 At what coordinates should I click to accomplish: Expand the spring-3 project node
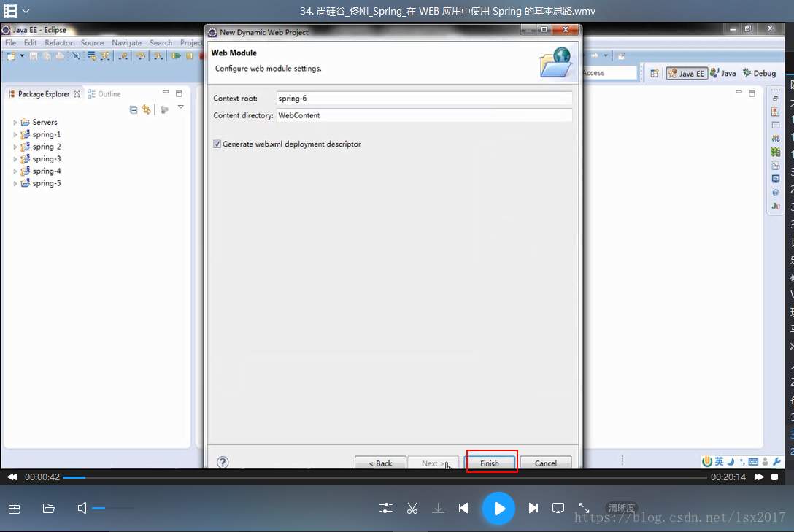[15, 159]
